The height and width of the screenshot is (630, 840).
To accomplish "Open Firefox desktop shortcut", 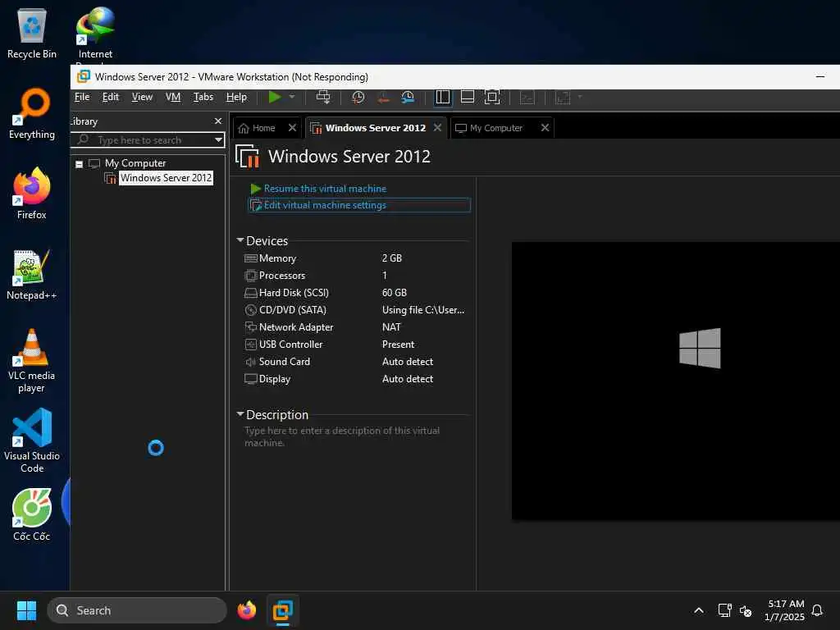I will [32, 194].
